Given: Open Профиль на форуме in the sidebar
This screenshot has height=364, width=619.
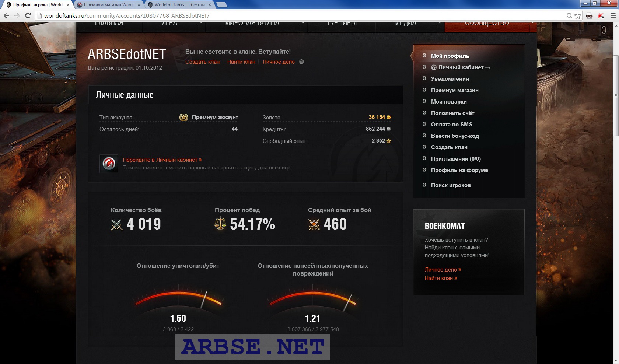Looking at the screenshot, I should 459,170.
